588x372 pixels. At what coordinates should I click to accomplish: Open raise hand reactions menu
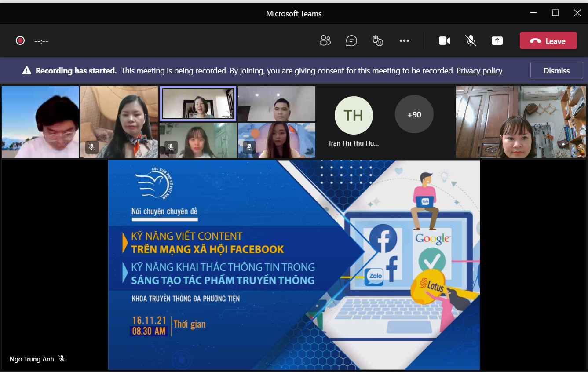pyautogui.click(x=378, y=41)
